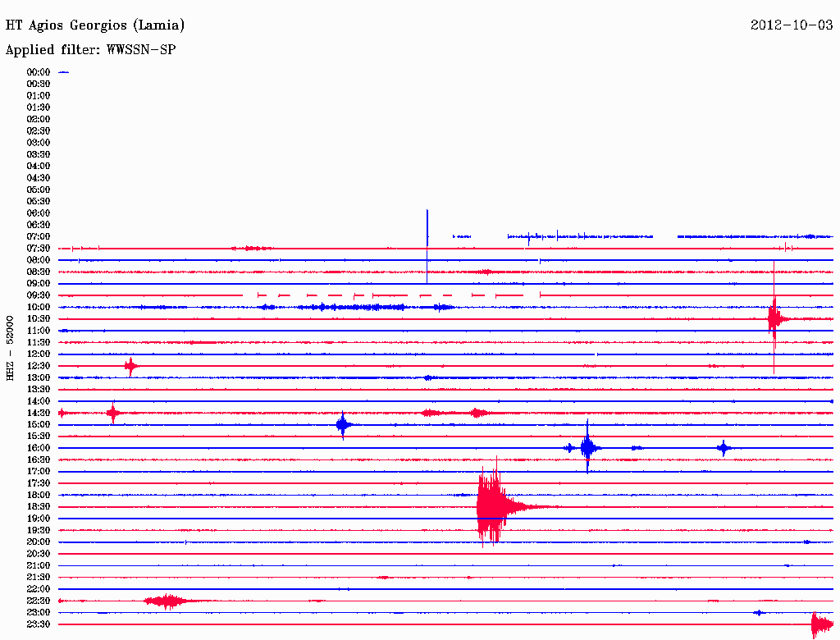
Task: Click the 13:00 time label
Action: click(39, 377)
